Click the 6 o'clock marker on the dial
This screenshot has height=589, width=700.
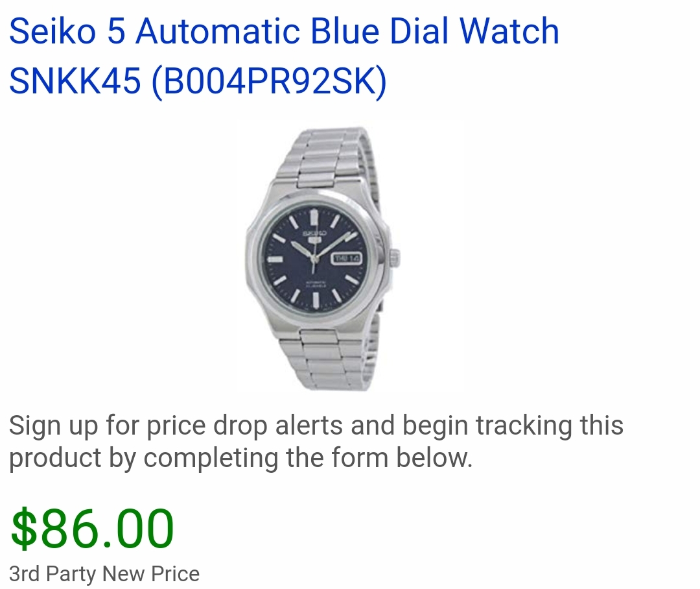pos(316,300)
